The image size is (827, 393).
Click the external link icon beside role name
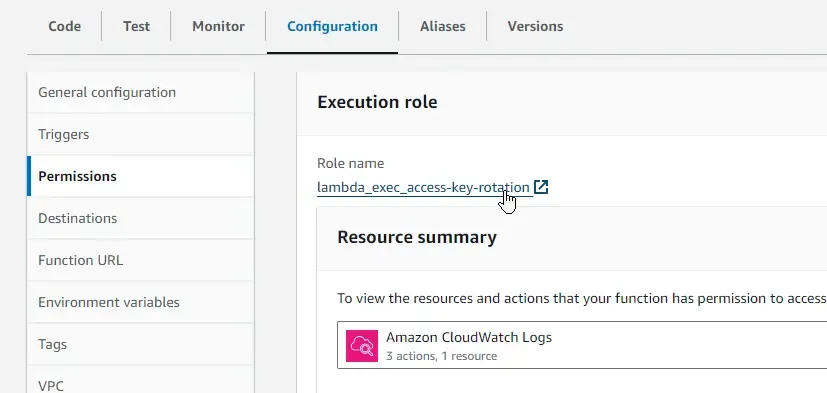pyautogui.click(x=541, y=187)
